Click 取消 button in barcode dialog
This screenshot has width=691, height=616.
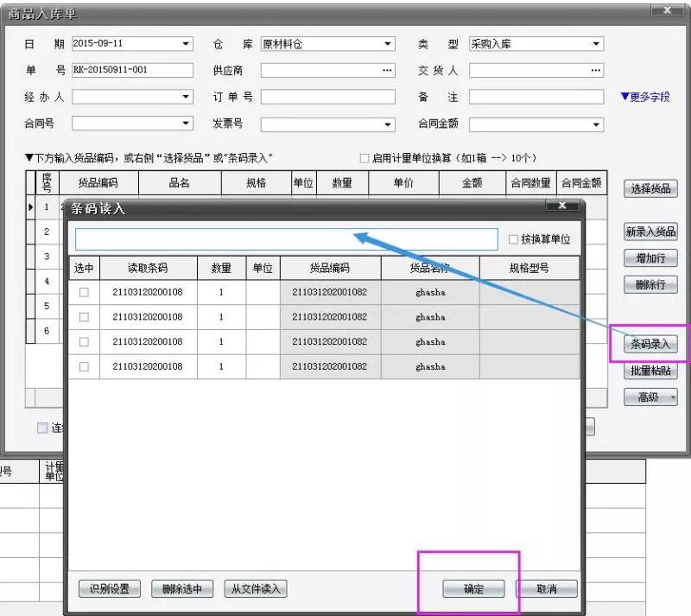tap(546, 589)
